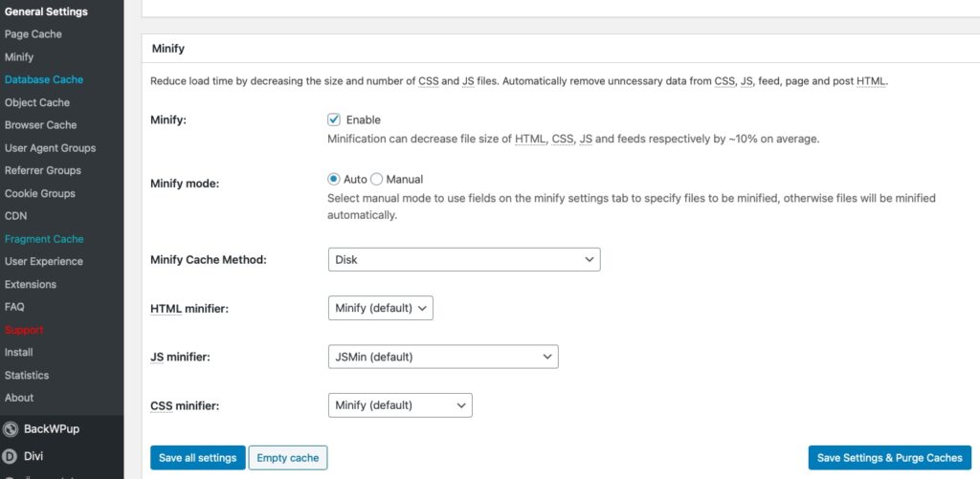Expand the HTML minifier dropdown

[x=380, y=308]
